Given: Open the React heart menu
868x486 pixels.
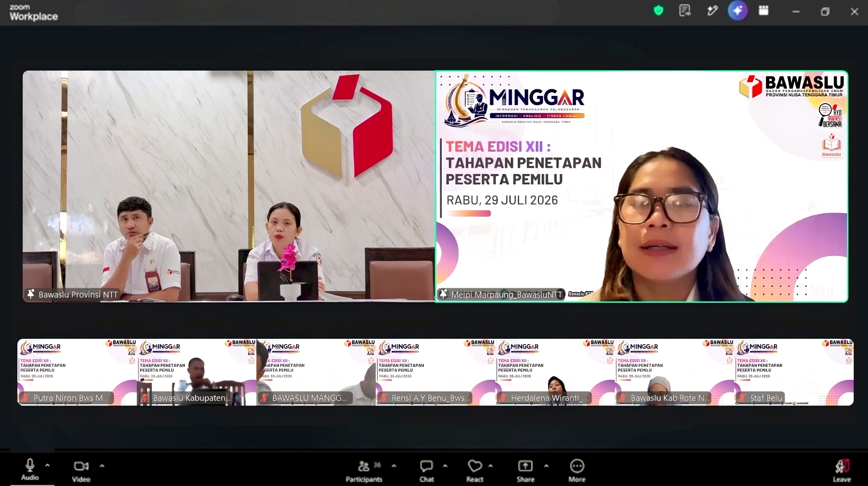Looking at the screenshot, I should point(475,471).
